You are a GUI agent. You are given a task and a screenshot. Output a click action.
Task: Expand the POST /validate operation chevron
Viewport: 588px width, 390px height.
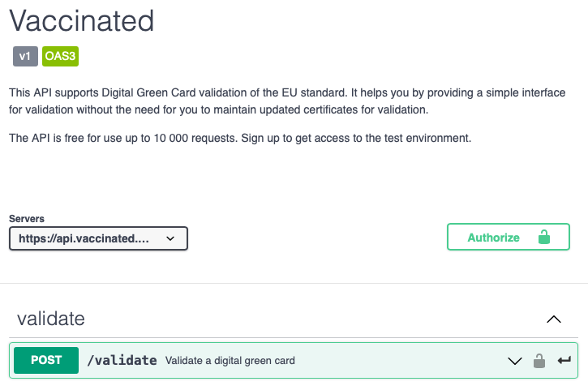pyautogui.click(x=514, y=361)
